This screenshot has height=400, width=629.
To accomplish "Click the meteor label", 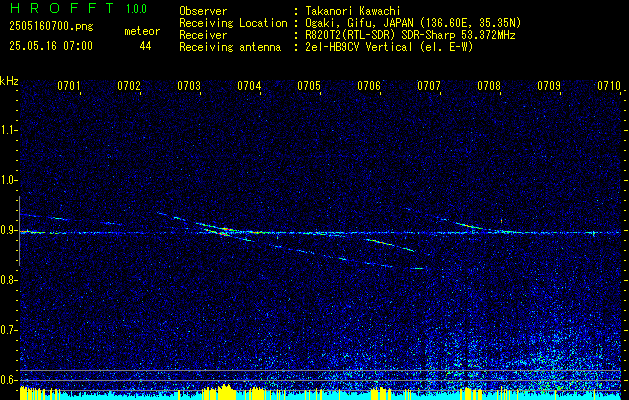I will coord(142,31).
